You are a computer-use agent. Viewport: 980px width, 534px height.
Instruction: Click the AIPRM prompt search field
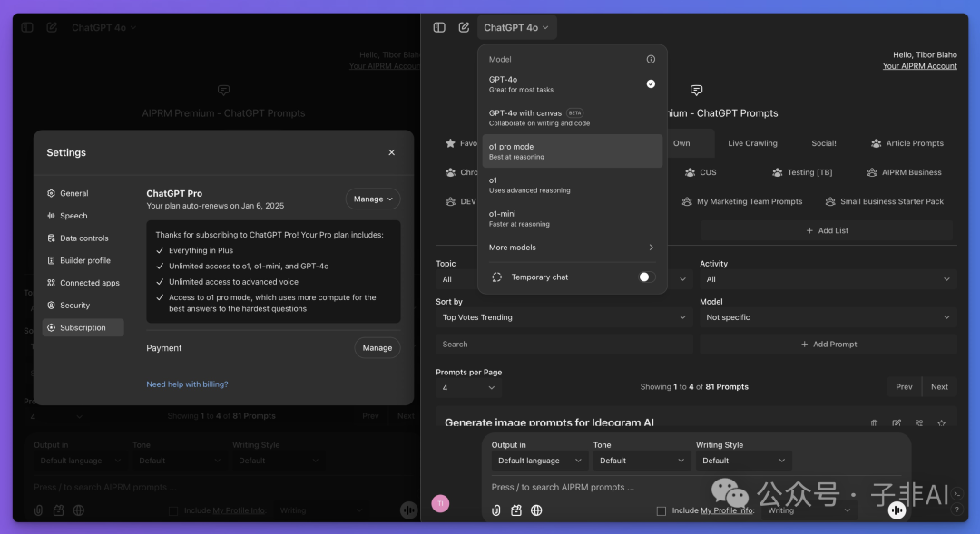(563, 345)
